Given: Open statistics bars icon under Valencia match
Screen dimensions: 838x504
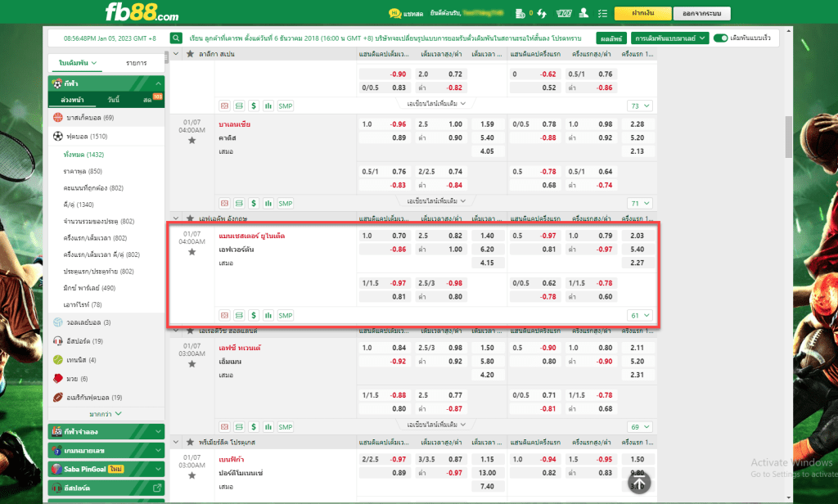Looking at the screenshot, I should pos(268,203).
